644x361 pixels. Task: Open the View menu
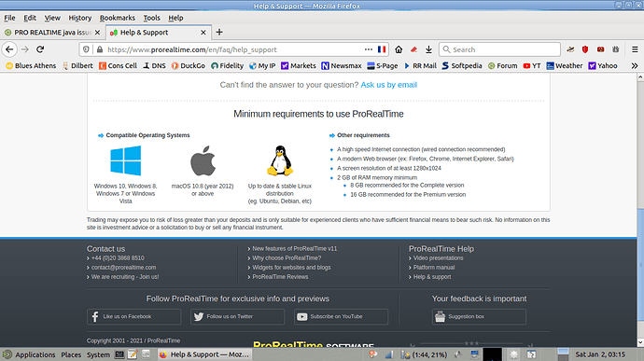(52, 18)
